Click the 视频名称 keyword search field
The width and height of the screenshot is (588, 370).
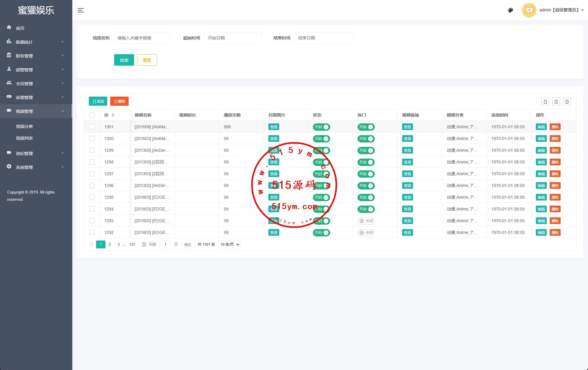coord(142,38)
